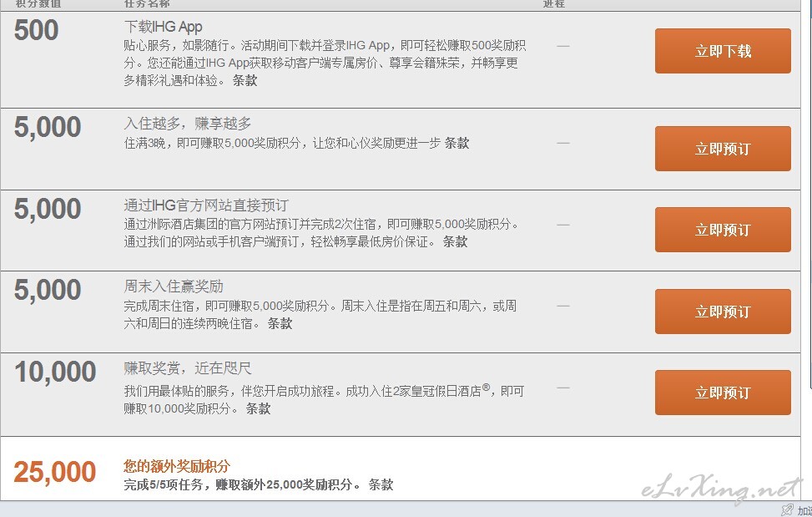The width and height of the screenshot is (812, 517).
Task: Click the task title 通过IHG官方网站直接预订
Action: 206,205
